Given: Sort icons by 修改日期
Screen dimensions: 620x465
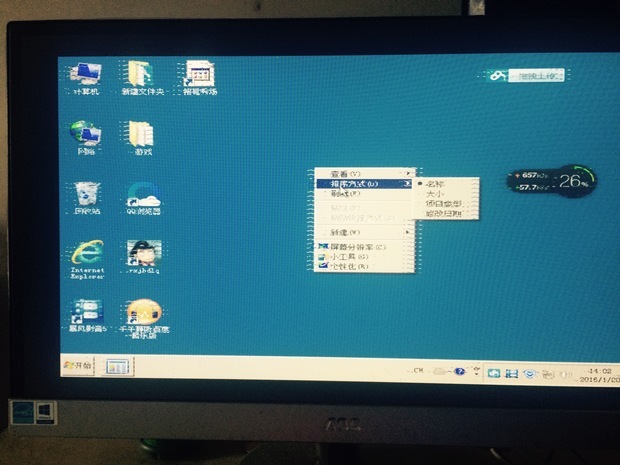Looking at the screenshot, I should [x=446, y=214].
